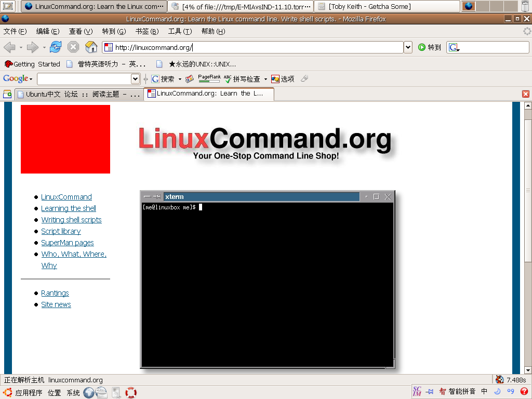The height and width of the screenshot is (399, 532).
Task: Click the Forward arrow in Firefox toolbar
Action: coord(32,47)
